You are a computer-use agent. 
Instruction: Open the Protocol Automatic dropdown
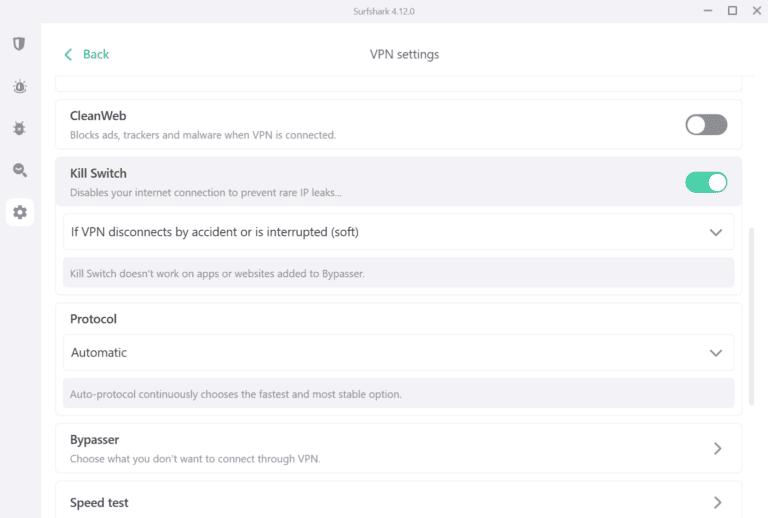[x=398, y=353]
